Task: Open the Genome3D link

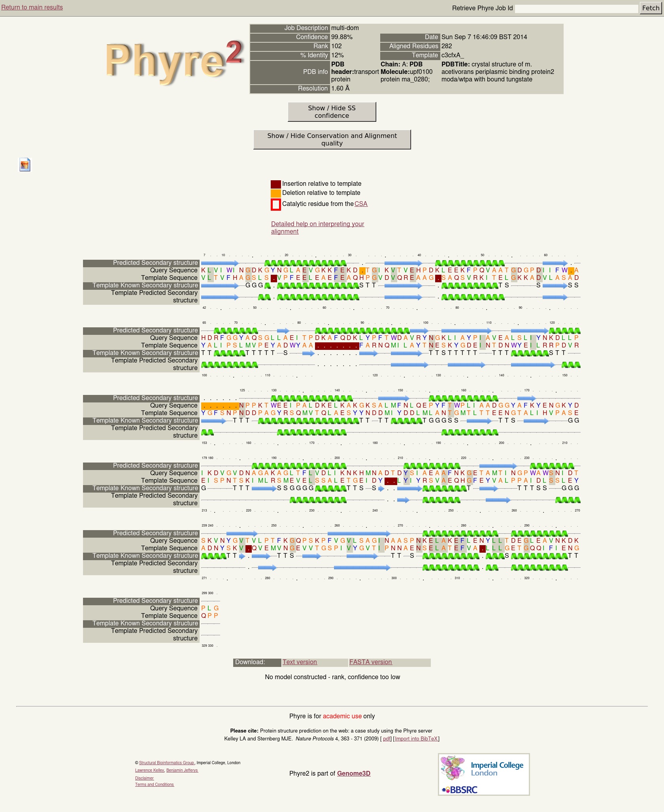Action: (353, 774)
